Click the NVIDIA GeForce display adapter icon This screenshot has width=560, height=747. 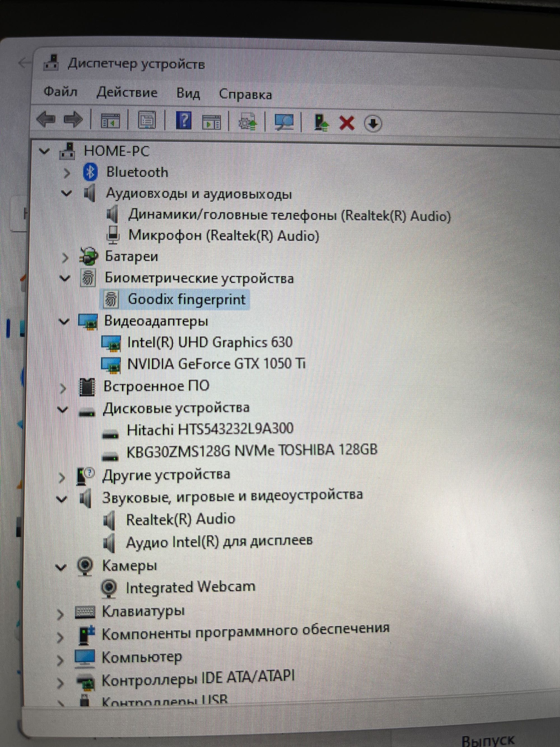(111, 365)
